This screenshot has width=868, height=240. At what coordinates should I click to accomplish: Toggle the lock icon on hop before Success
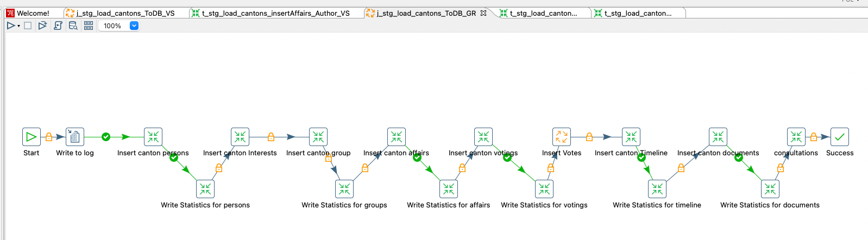click(814, 137)
